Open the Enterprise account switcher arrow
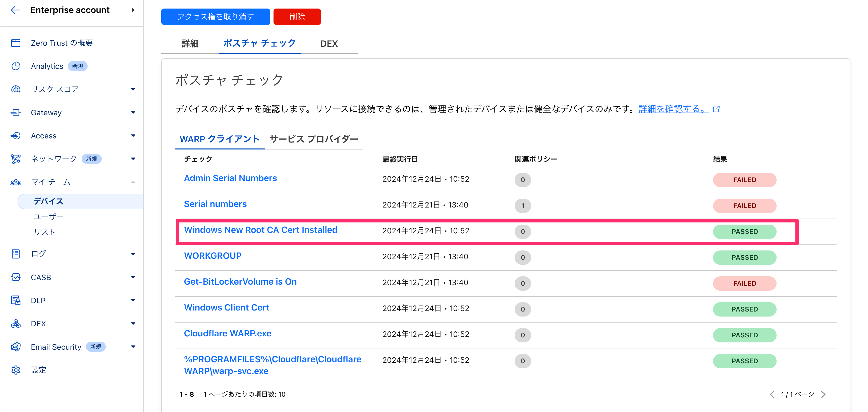This screenshot has height=412, width=868. point(133,10)
